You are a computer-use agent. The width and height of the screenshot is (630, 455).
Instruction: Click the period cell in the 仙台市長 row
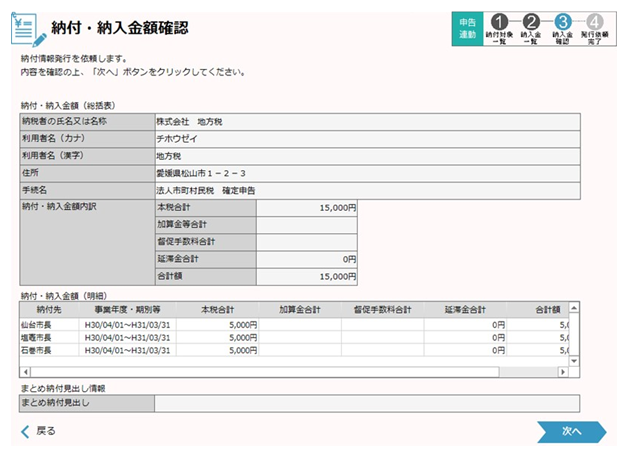[127, 325]
